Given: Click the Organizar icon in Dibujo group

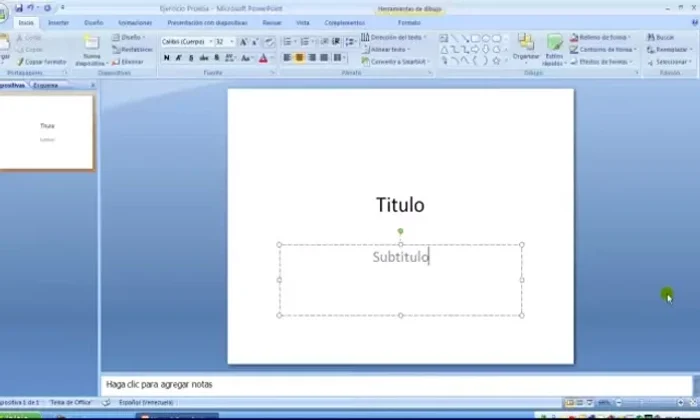Looking at the screenshot, I should pyautogui.click(x=526, y=47).
